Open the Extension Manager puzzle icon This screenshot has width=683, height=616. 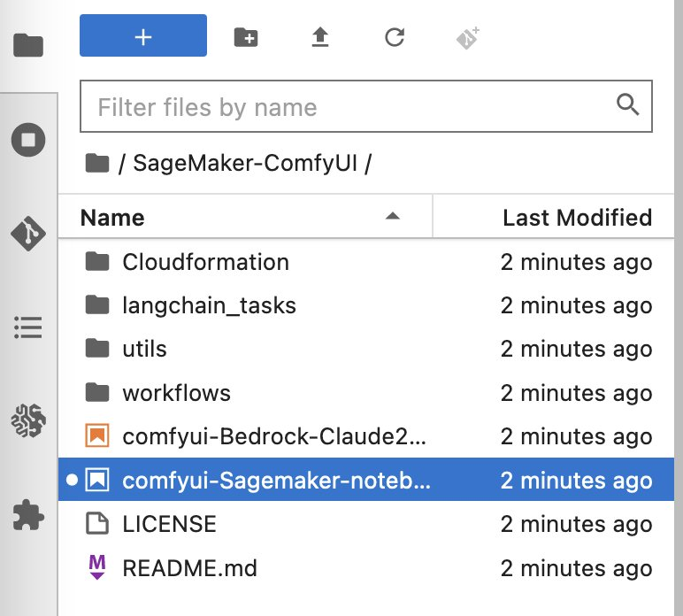[28, 514]
